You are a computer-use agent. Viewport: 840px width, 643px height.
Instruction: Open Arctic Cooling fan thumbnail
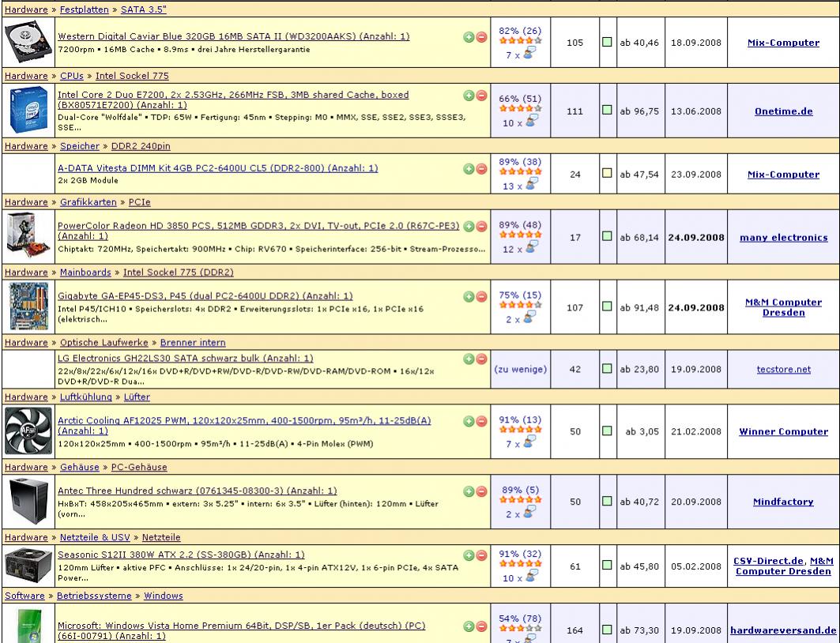[28, 431]
